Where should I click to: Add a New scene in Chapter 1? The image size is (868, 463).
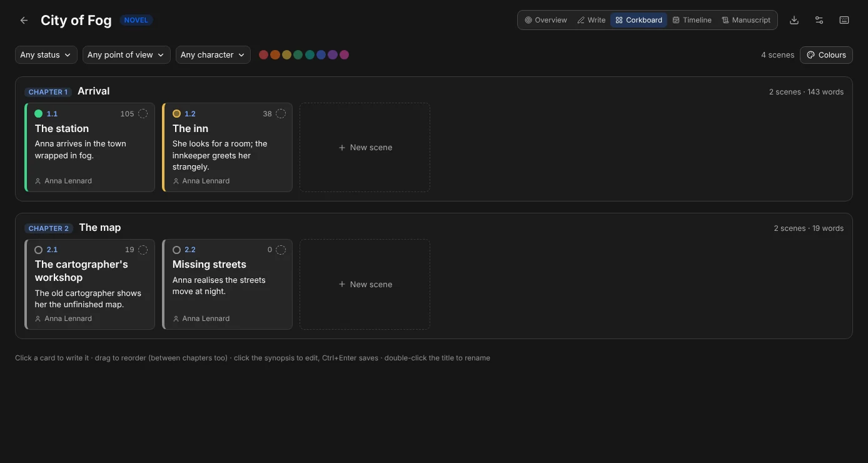[x=365, y=148]
